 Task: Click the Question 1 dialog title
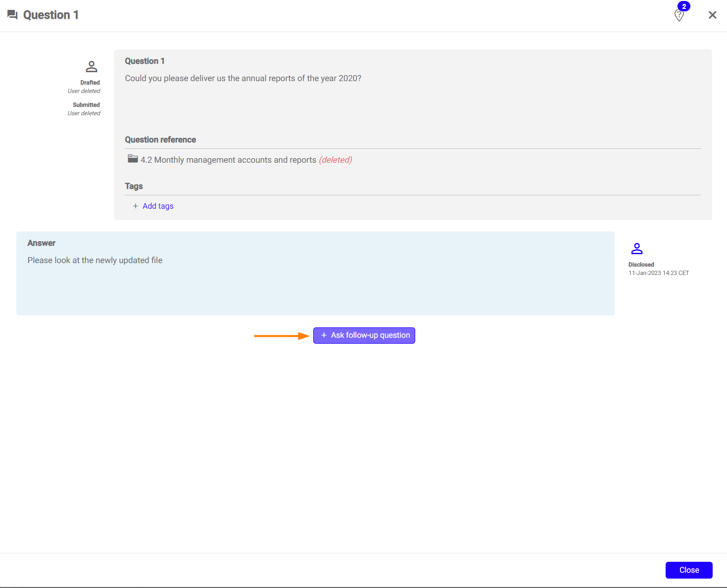(x=51, y=15)
